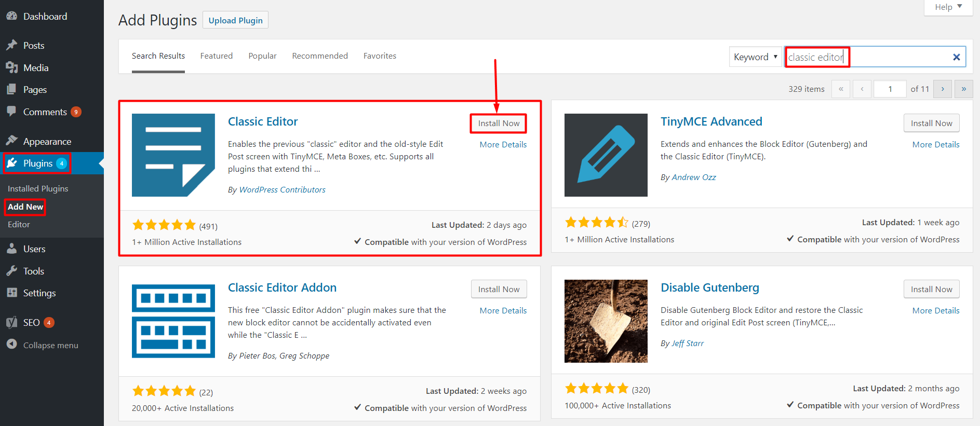Click the comments count badge 9
Viewport: 980px width, 426px height.
tap(76, 112)
